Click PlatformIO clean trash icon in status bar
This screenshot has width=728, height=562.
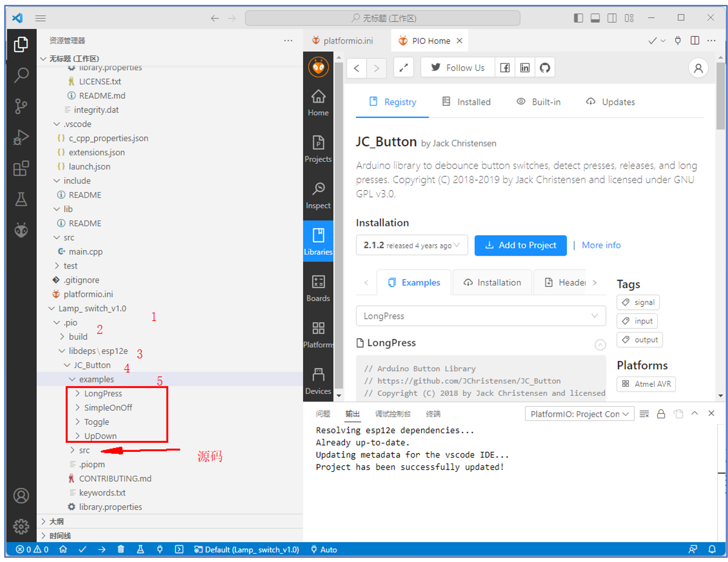(121, 549)
